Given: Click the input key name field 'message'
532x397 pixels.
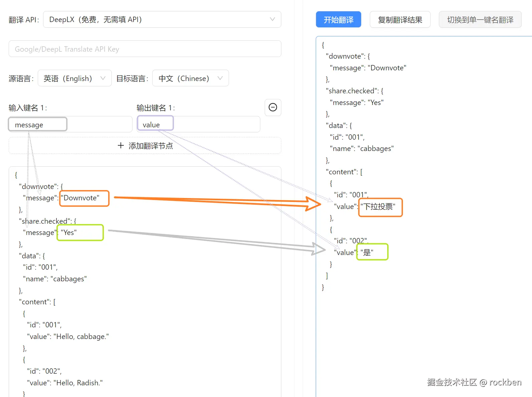Looking at the screenshot, I should coord(70,124).
